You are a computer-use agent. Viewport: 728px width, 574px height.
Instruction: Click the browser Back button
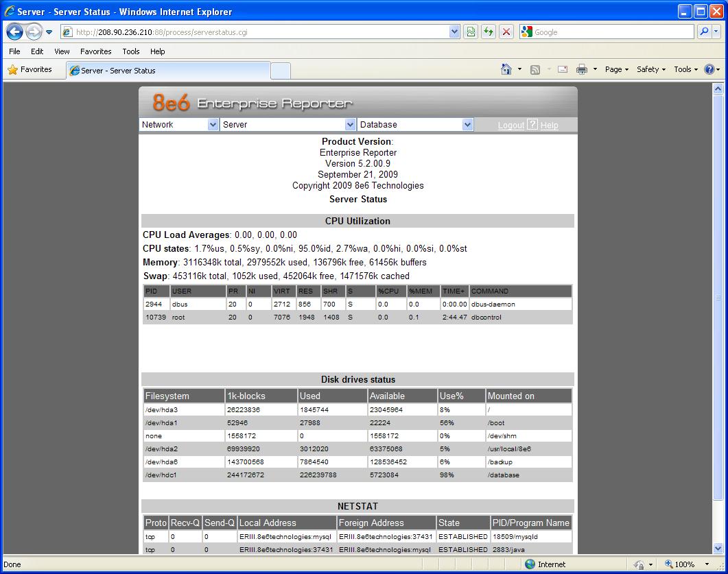click(15, 32)
